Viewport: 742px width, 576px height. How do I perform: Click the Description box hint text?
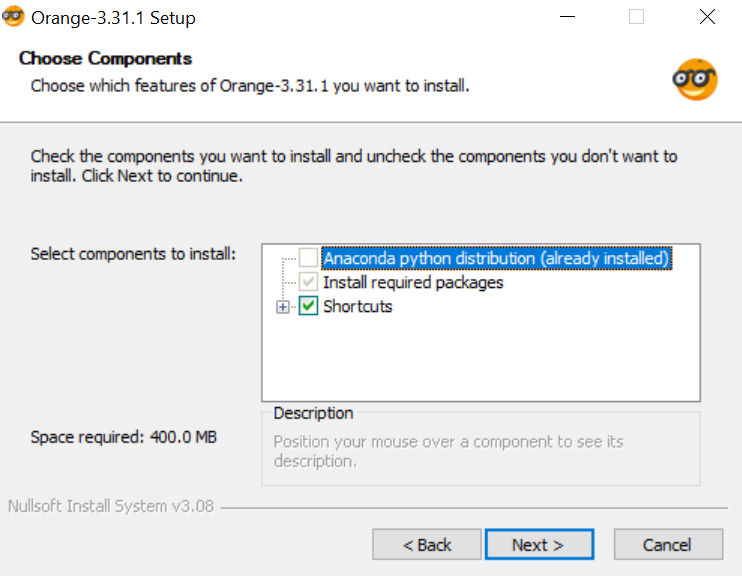click(x=448, y=451)
